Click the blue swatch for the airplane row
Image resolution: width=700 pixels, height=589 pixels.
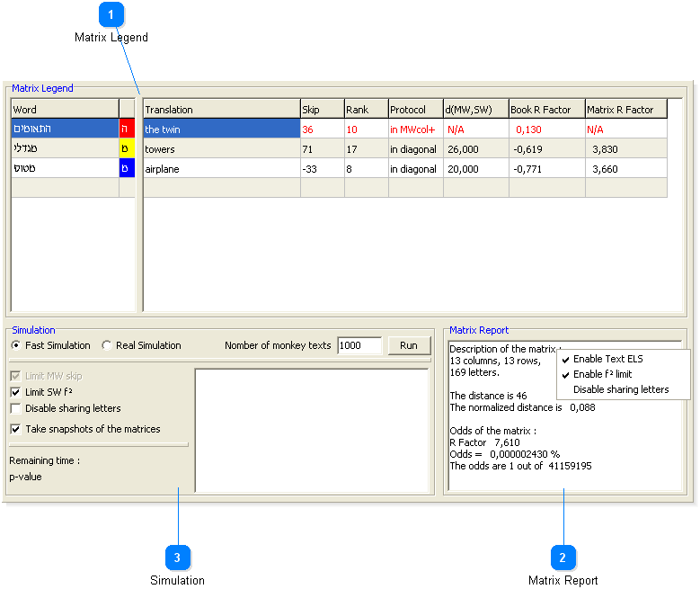point(127,169)
